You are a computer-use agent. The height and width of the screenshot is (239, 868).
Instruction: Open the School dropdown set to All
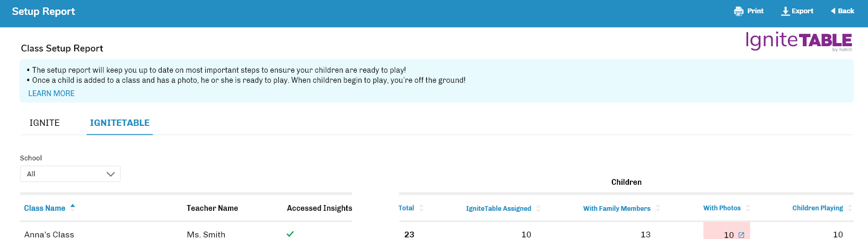tap(71, 174)
